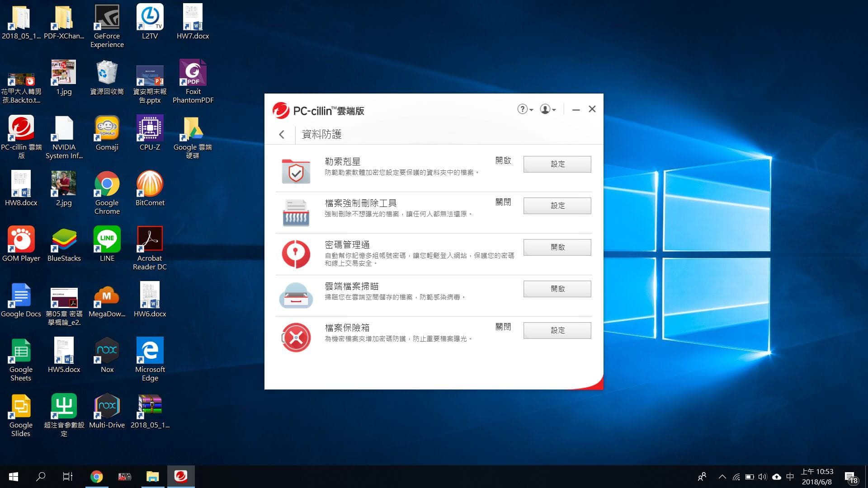Open PC-cillin from the taskbar
The image size is (868, 488).
(x=181, y=476)
